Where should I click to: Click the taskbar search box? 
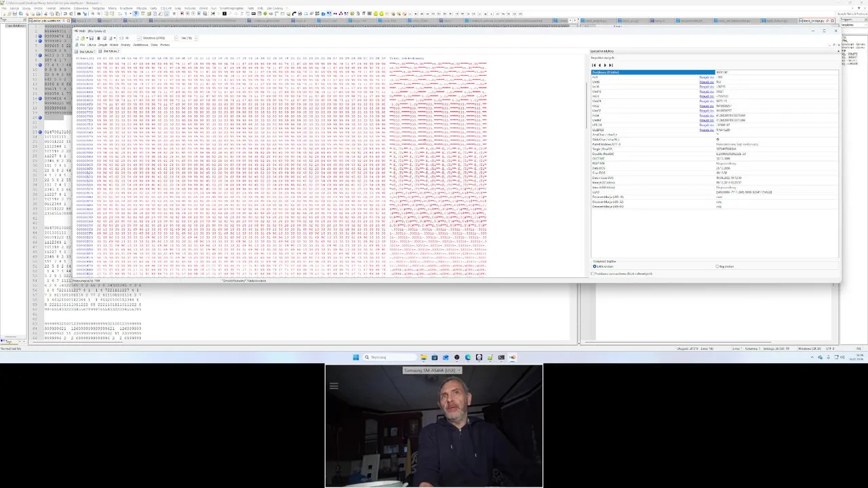390,357
